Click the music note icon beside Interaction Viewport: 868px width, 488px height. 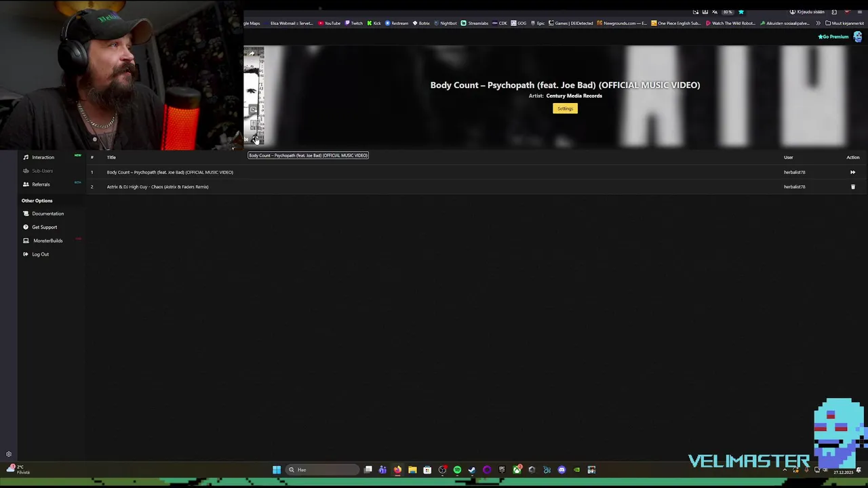click(26, 157)
